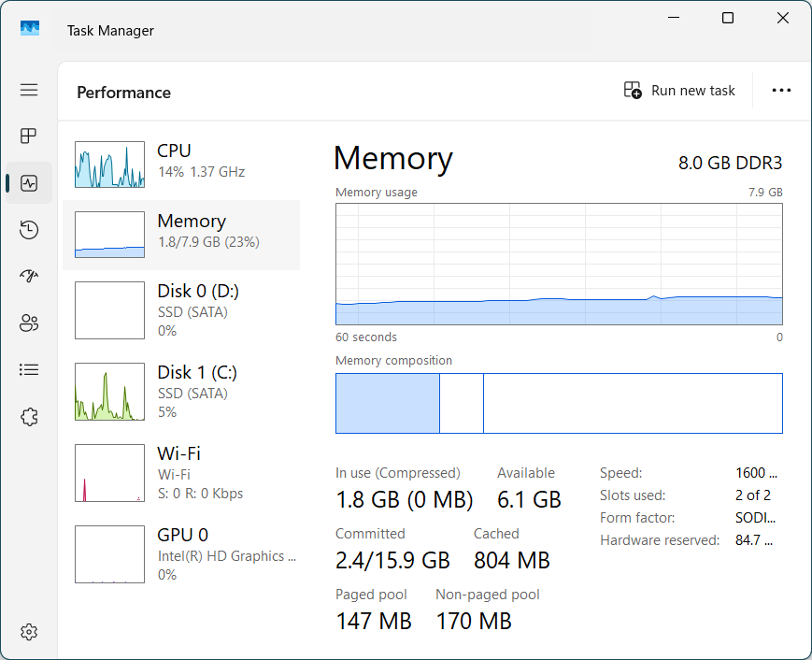Click the Memory composition bar's in-use segment

tap(387, 404)
